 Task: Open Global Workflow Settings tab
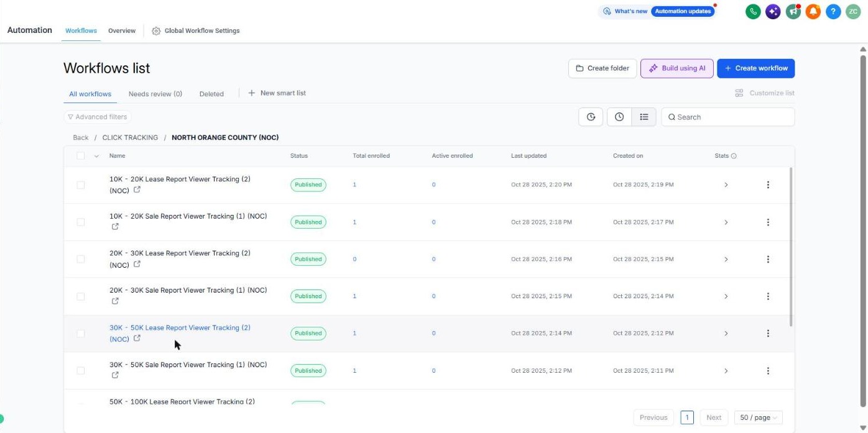196,30
